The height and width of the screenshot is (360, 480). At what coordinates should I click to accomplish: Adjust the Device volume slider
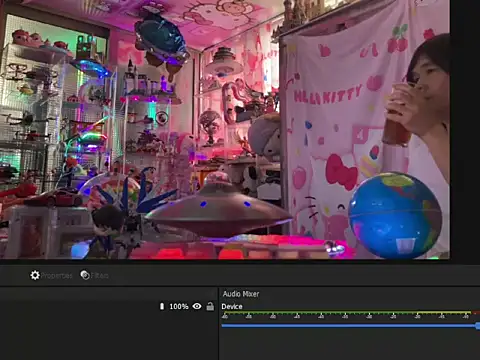(350, 326)
